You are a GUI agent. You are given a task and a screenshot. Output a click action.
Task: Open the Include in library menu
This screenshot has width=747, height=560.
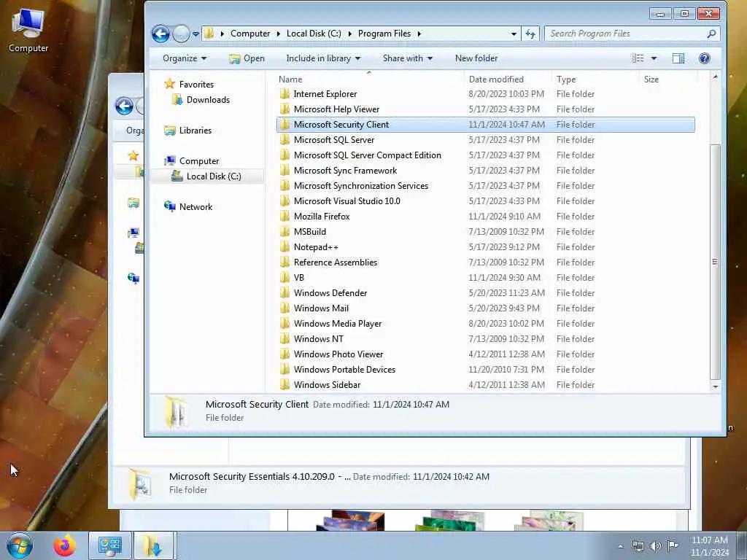[x=323, y=58]
